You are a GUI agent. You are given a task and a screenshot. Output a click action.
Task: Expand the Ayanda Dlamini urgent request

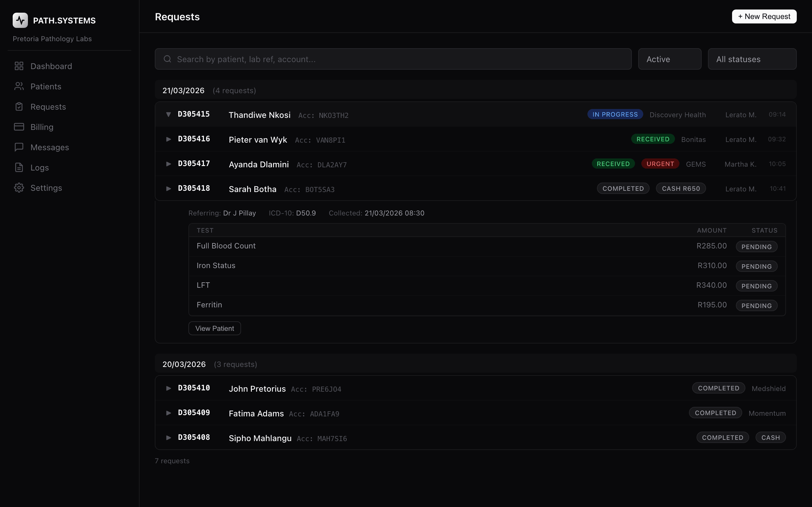(169, 164)
